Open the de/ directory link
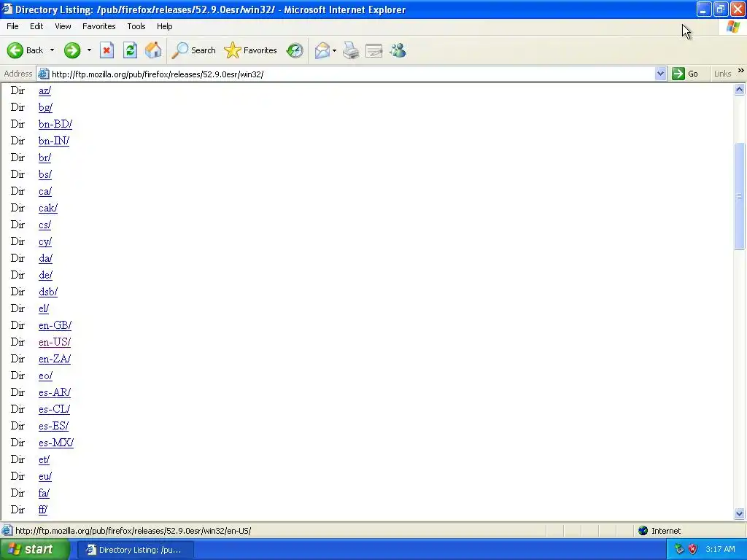This screenshot has height=560, width=747. coord(46,275)
